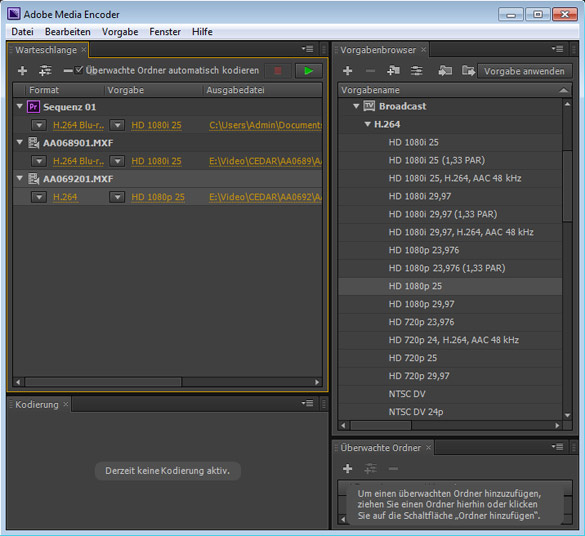Open the Datei menu
Screen dimensions: 585x536
point(22,32)
